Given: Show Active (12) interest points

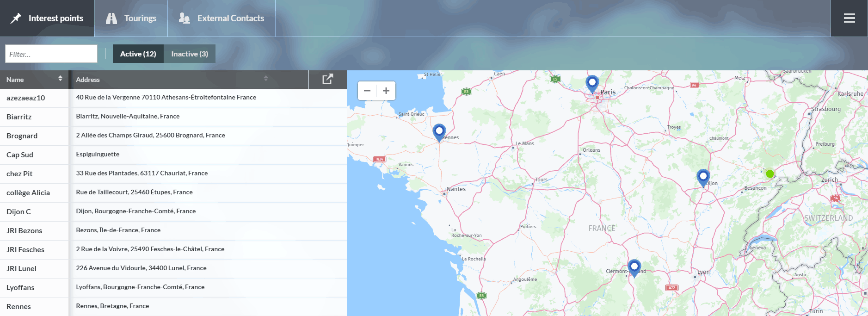Looking at the screenshot, I should click(x=138, y=54).
